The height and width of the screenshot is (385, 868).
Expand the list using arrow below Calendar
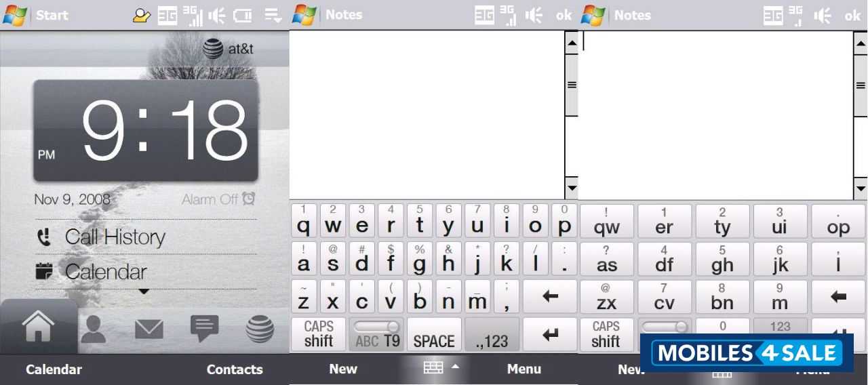[x=144, y=292]
